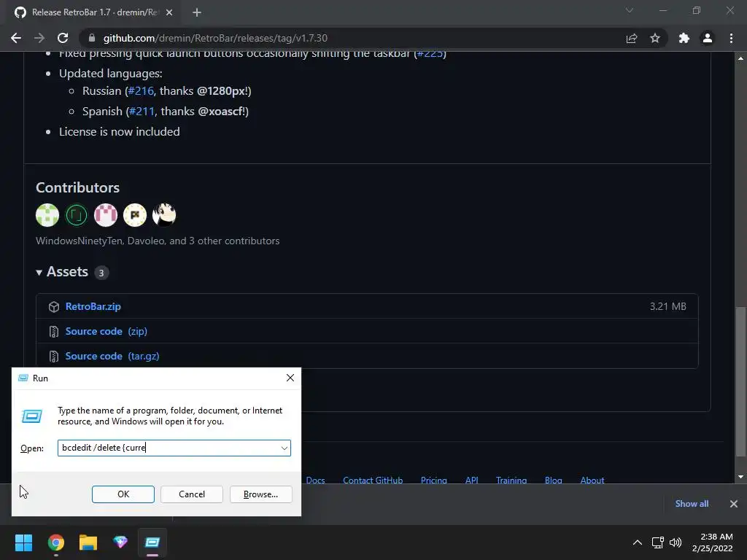Download Source code (zip)
747x560 pixels.
tap(107, 332)
